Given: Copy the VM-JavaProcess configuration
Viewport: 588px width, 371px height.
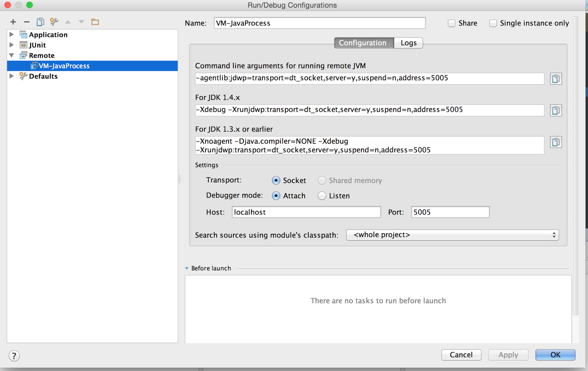Looking at the screenshot, I should pos(40,22).
